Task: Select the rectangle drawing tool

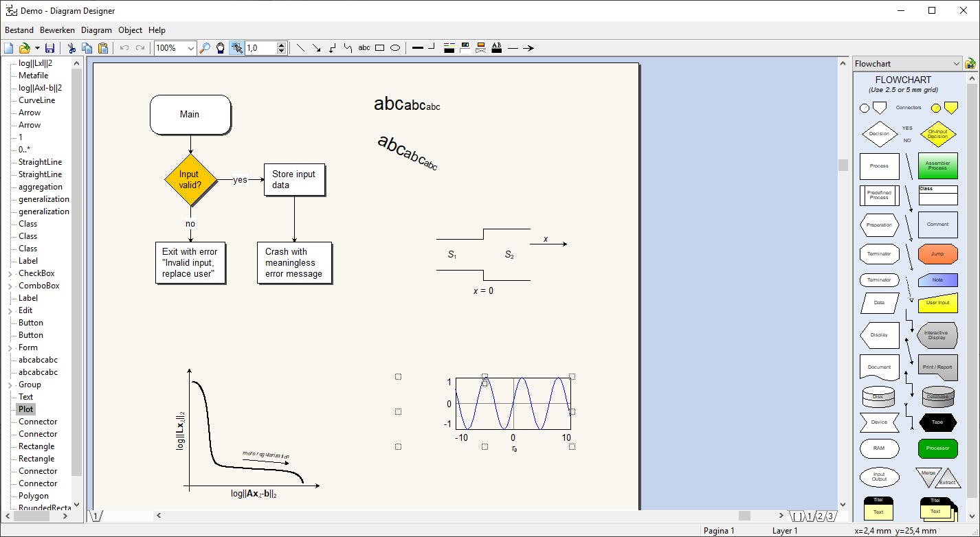Action: coord(379,47)
